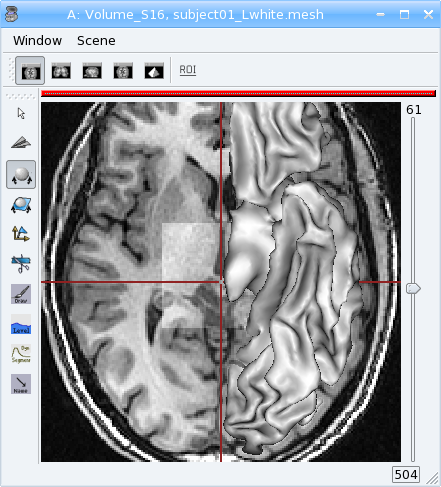This screenshot has width=441, height=487.
Task: Switch to coronal view orientation
Action: coord(61,71)
